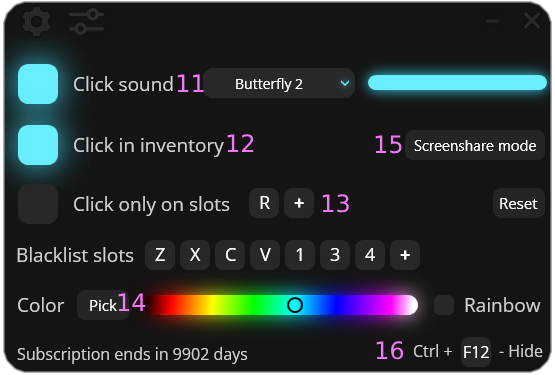The image size is (555, 375).
Task: Close the window with the X icon
Action: click(532, 21)
